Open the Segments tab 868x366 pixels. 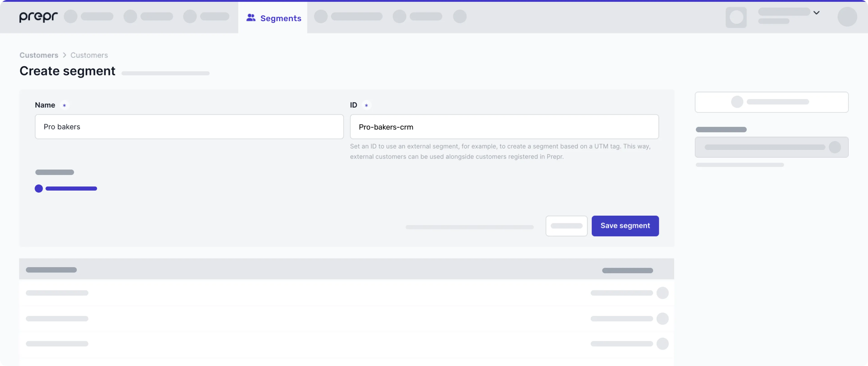pyautogui.click(x=273, y=18)
